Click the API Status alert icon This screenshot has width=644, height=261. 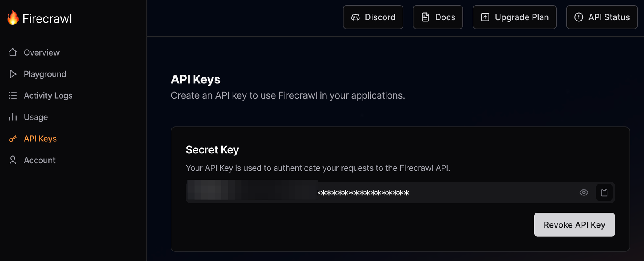tap(578, 17)
